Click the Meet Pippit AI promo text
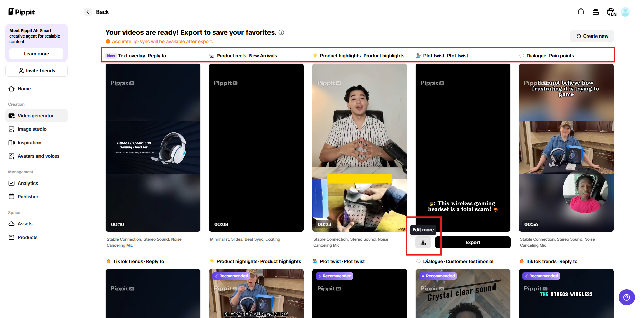The height and width of the screenshot is (318, 644). (x=35, y=36)
